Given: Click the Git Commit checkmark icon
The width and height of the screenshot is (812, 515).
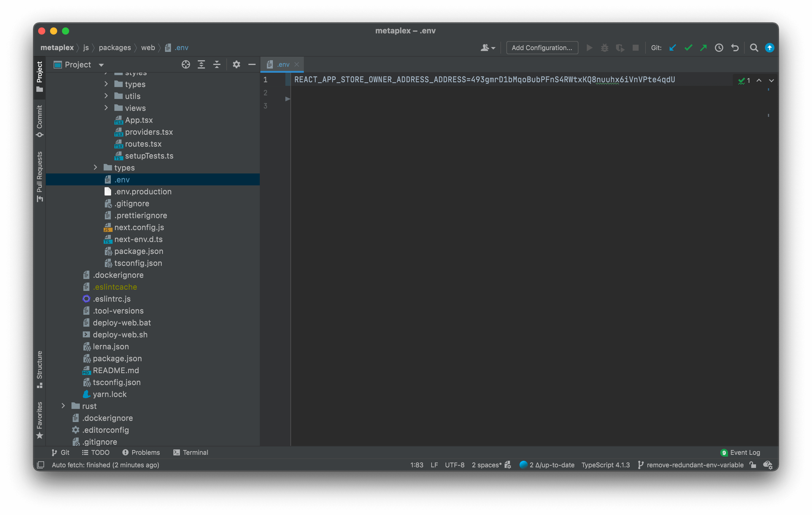Looking at the screenshot, I should (688, 48).
